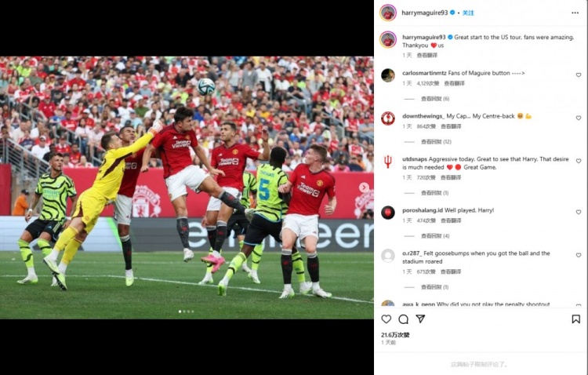The image size is (588, 375).
Task: Open the three-dot more options menu
Action: click(x=575, y=13)
